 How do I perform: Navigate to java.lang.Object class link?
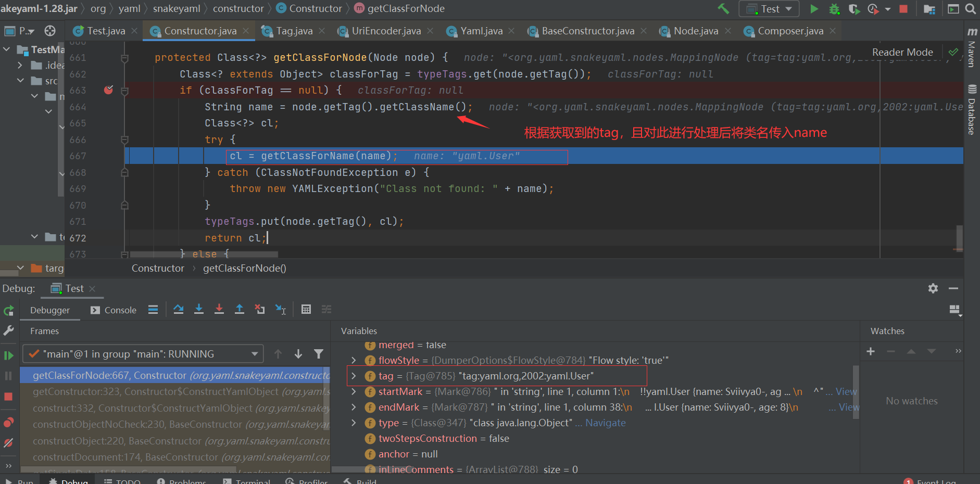[x=605, y=423]
